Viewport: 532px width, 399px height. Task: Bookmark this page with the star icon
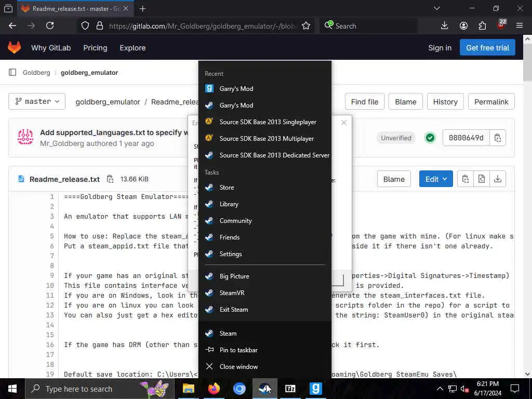[x=306, y=26]
